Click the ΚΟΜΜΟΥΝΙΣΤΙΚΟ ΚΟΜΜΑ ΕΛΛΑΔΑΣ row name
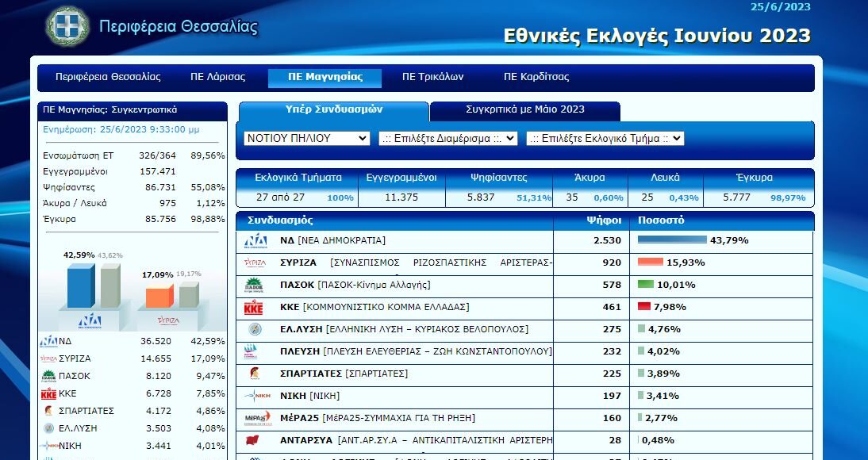Image resolution: width=868 pixels, height=460 pixels. (374, 307)
